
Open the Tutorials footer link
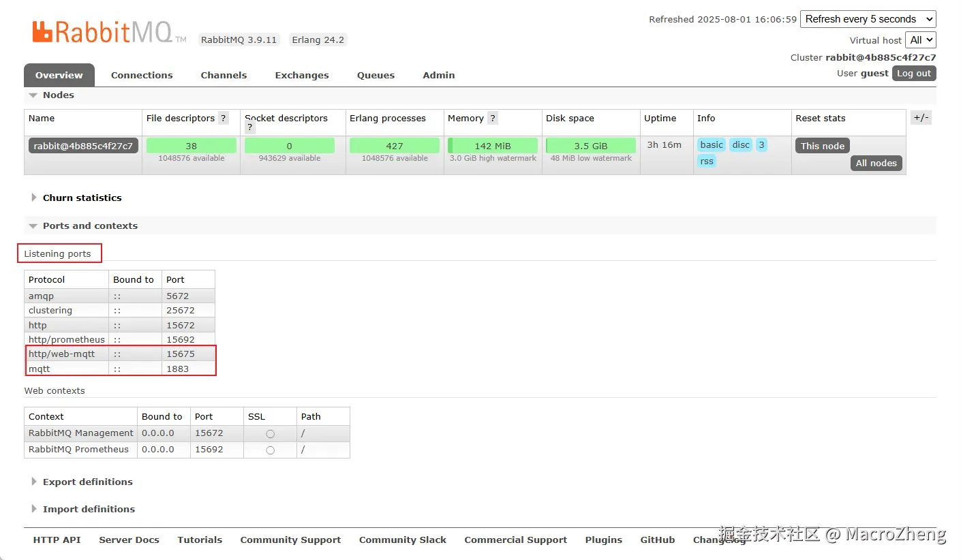(200, 540)
